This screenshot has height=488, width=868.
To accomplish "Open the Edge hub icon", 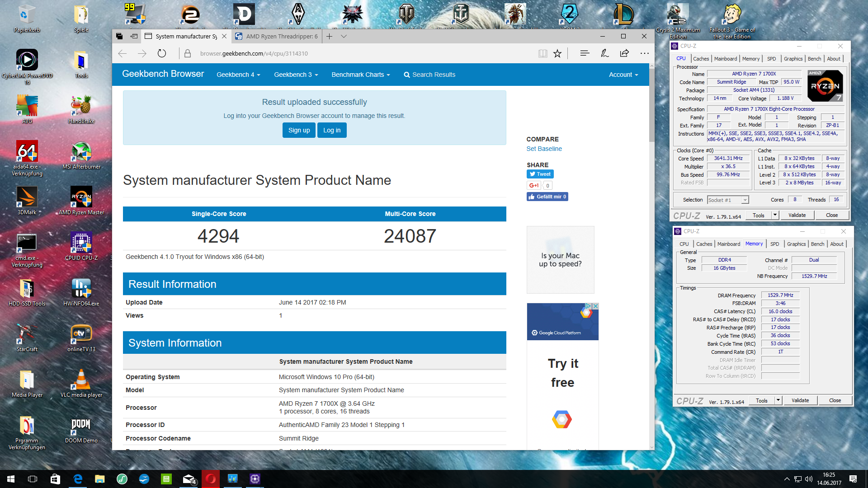I will [585, 53].
